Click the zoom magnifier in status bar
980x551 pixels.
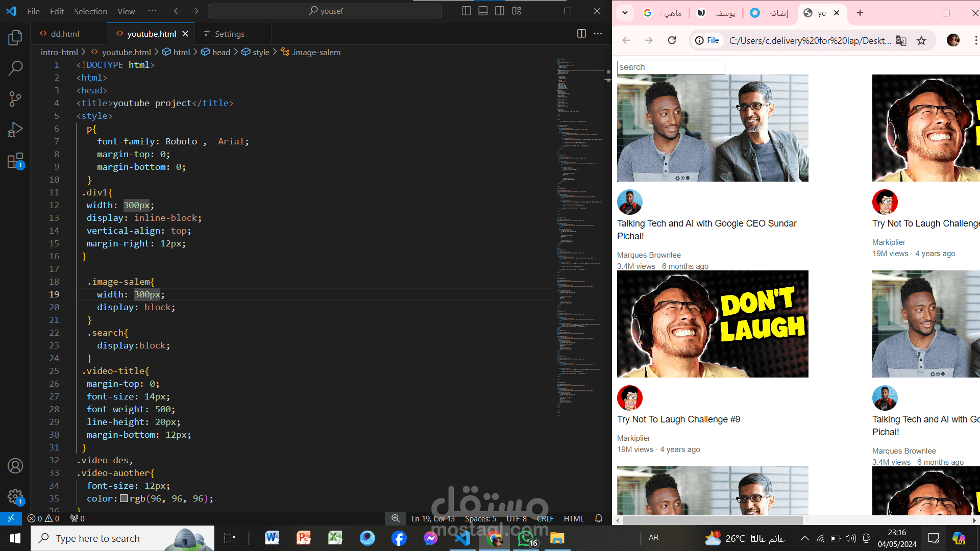tap(396, 518)
